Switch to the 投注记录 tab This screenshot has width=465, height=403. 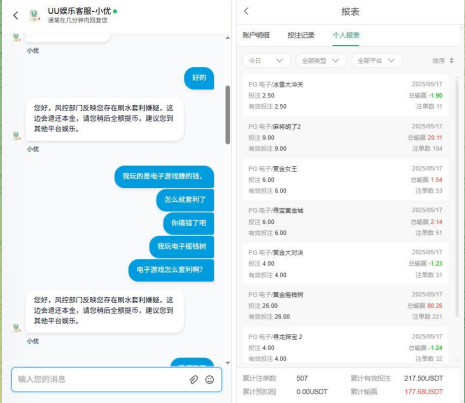point(301,35)
